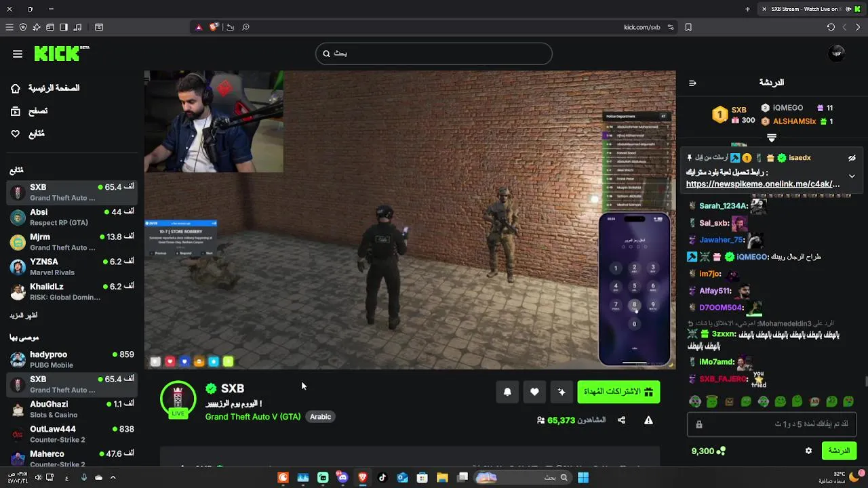Click the chat settings gear icon
The height and width of the screenshot is (488, 868).
(x=808, y=451)
